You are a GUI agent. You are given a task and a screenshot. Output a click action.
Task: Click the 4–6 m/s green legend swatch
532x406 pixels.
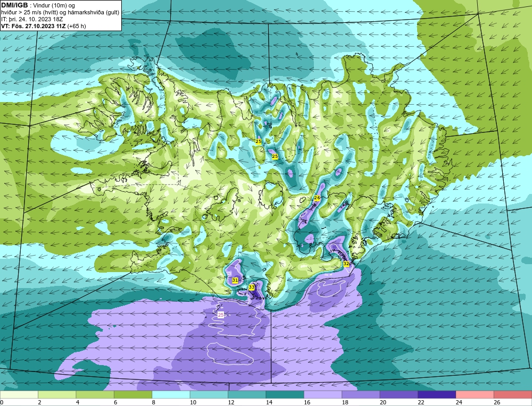point(95,394)
